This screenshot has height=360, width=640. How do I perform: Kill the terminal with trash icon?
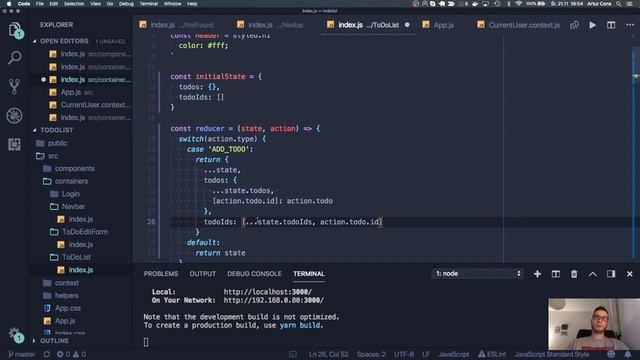pos(574,274)
